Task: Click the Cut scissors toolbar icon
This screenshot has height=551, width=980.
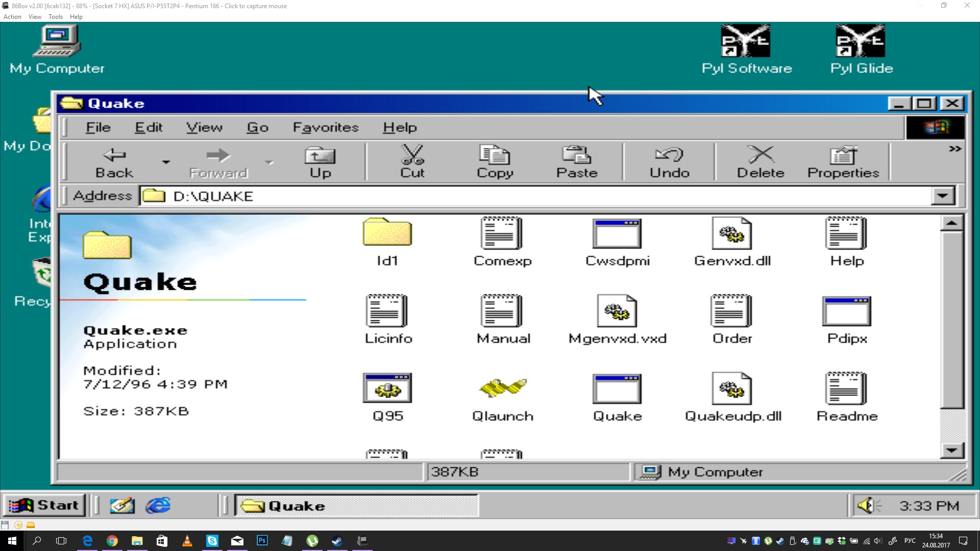Action: pyautogui.click(x=412, y=161)
